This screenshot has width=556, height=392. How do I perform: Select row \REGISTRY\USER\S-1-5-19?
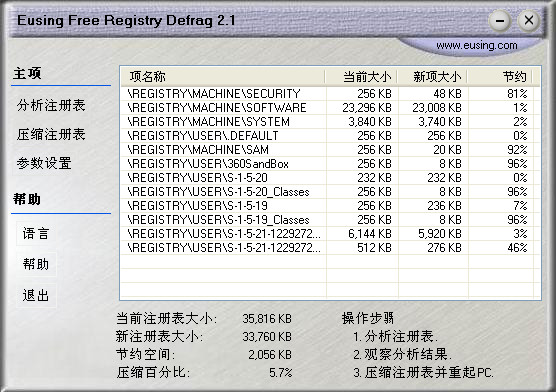tap(330, 206)
